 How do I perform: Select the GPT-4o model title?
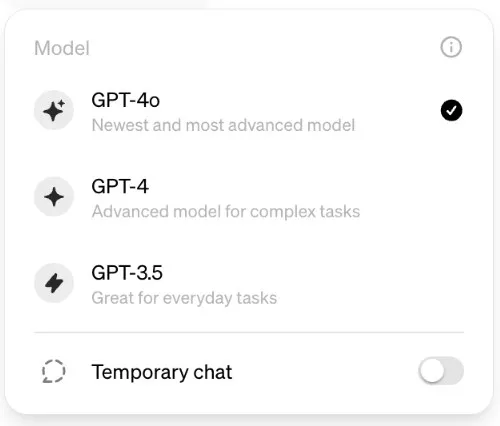pyautogui.click(x=126, y=100)
